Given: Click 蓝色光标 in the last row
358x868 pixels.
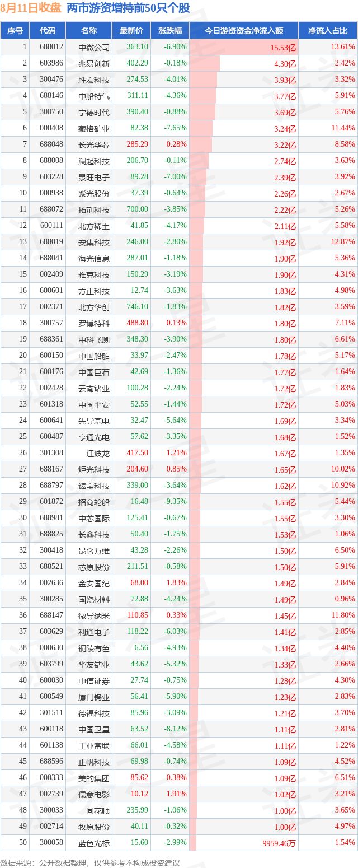Looking at the screenshot, I should tap(94, 843).
